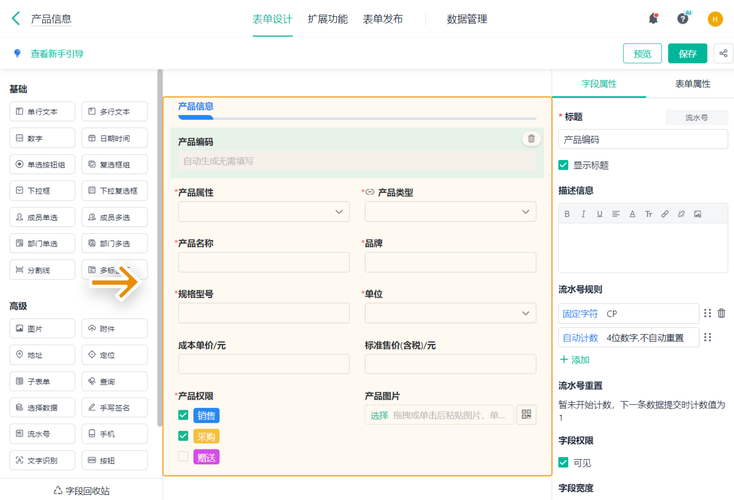Add 子表单 field from the palette

pyautogui.click(x=42, y=381)
